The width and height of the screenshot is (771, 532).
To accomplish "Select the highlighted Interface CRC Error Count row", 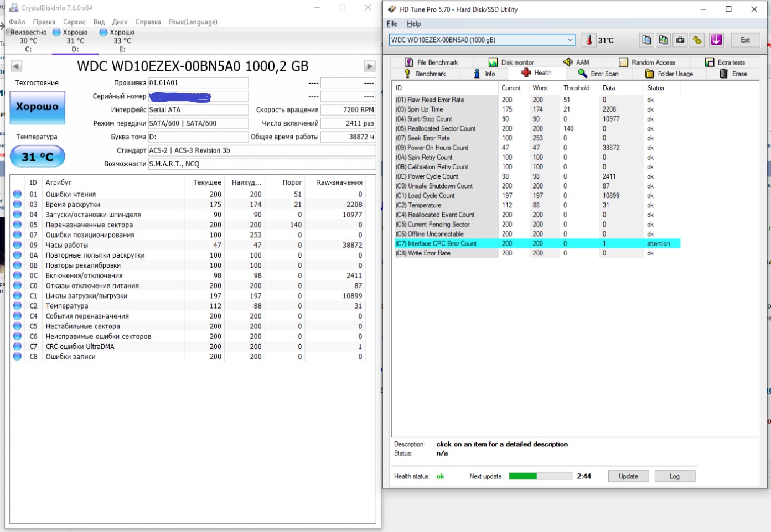I will [537, 243].
